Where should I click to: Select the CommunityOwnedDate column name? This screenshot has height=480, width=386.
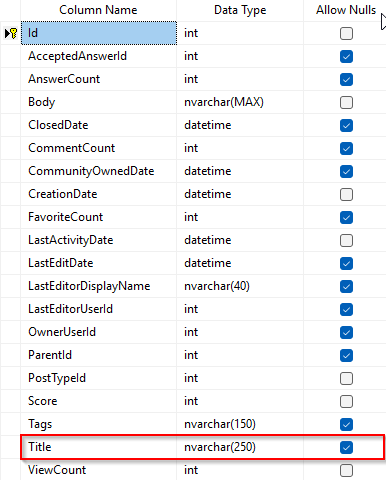99,171
